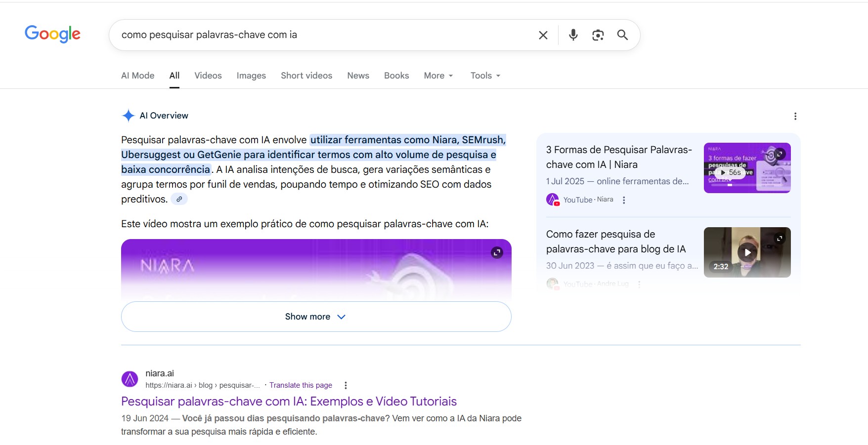868x445 pixels.
Task: Click 'Translate this page' link
Action: [x=301, y=385]
